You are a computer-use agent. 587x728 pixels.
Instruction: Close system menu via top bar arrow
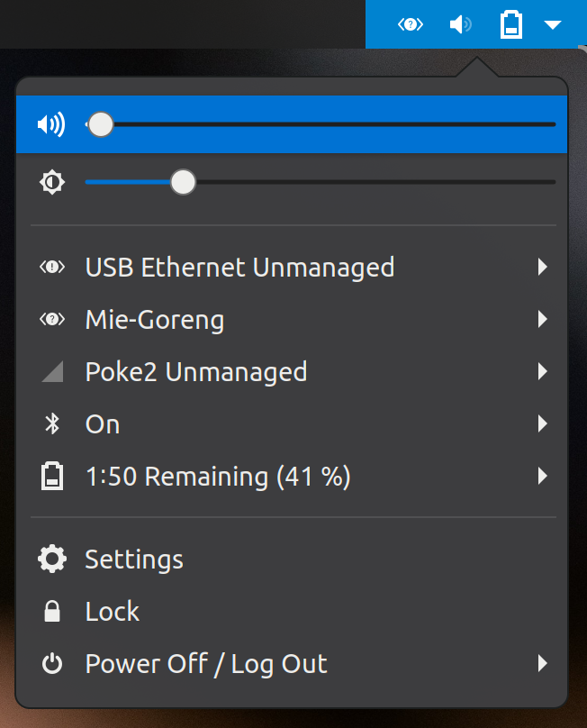tap(553, 24)
